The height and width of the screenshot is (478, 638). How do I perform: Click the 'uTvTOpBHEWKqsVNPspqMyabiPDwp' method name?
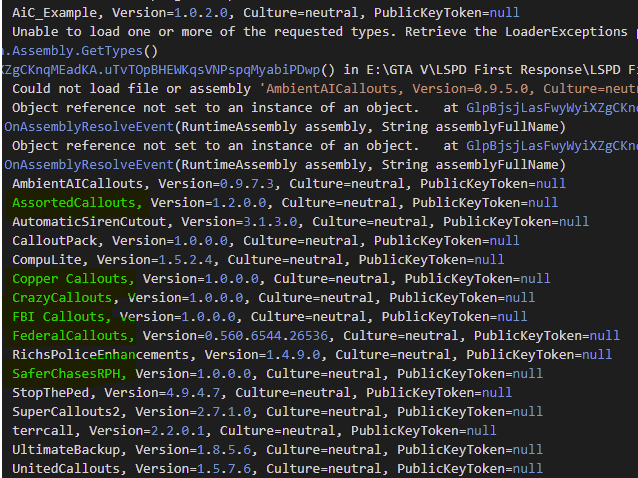pos(212,70)
